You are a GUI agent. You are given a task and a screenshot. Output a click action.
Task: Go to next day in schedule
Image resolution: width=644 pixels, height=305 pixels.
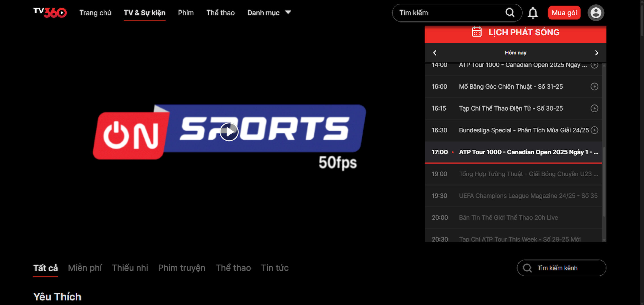(x=597, y=53)
